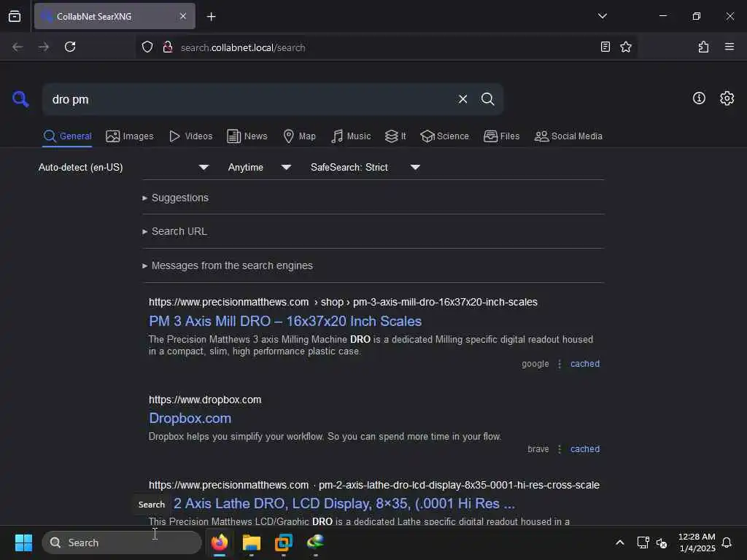Screen dimensions: 747x560
Task: Switch to the Images category
Action: (130, 136)
